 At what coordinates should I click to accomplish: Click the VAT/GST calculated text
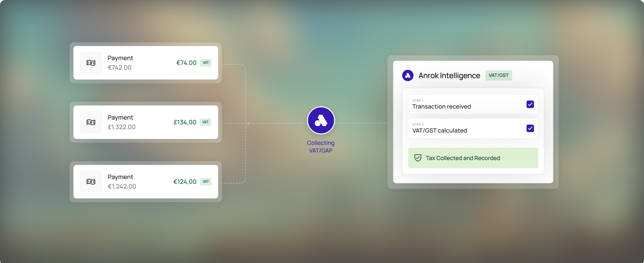(440, 131)
